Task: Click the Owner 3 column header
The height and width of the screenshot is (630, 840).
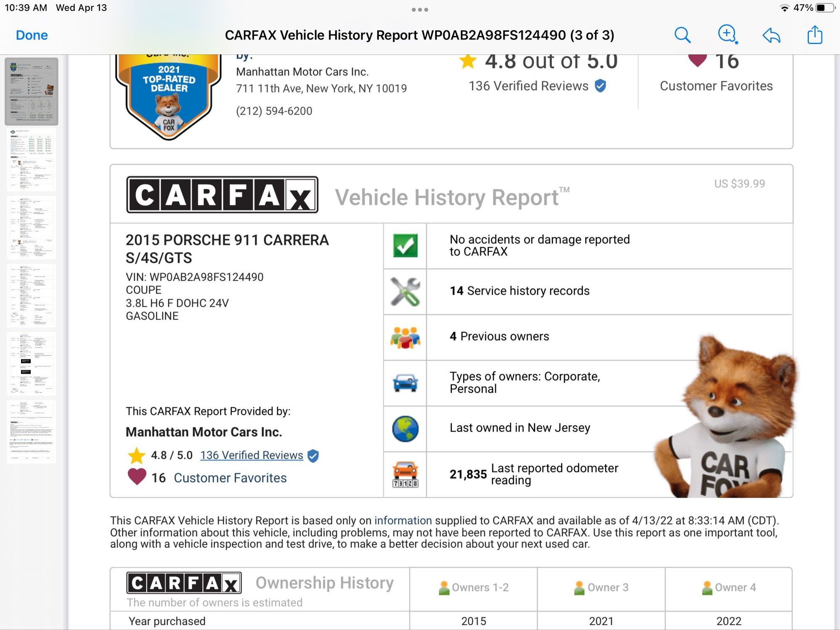Action: click(601, 588)
